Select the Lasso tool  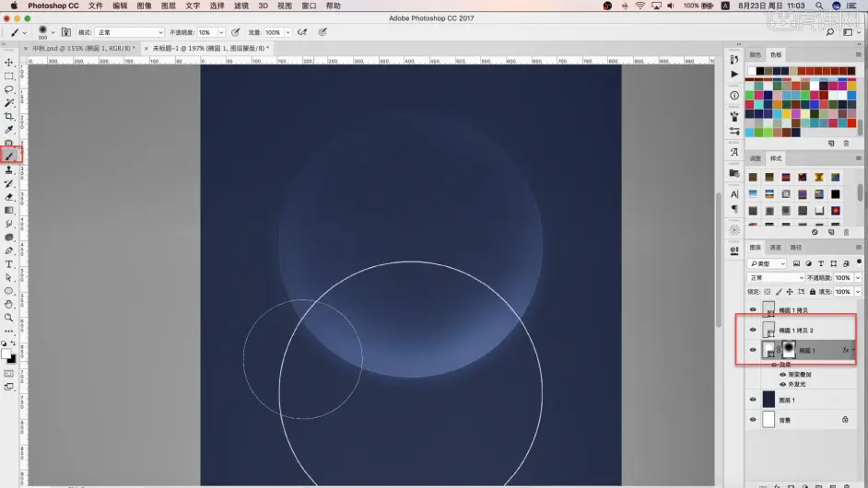coord(9,89)
